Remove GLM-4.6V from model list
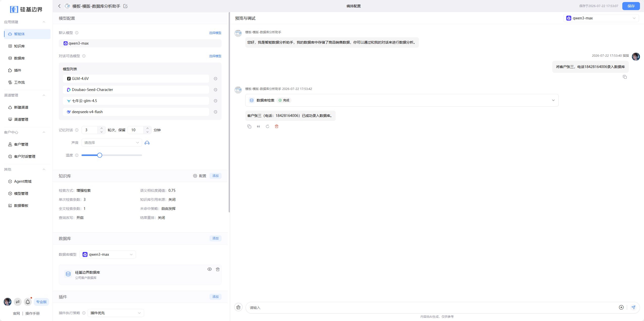This screenshot has height=321, width=644. 216,79
